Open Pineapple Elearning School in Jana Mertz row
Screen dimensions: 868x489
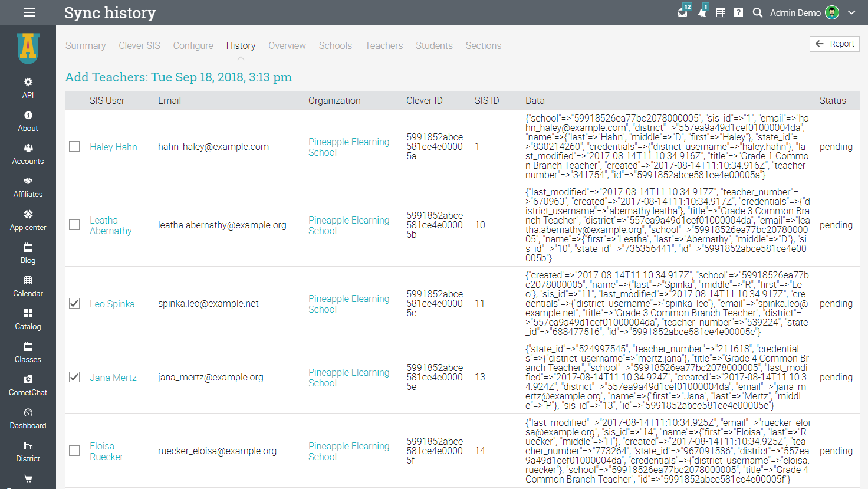[x=348, y=378]
